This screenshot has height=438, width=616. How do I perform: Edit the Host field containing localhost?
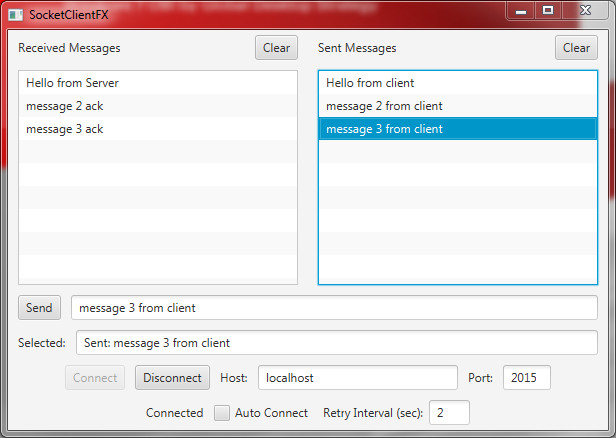click(x=358, y=378)
